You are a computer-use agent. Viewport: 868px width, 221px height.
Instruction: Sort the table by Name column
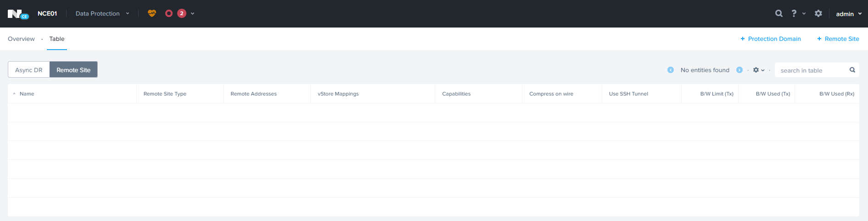pyautogui.click(x=27, y=94)
